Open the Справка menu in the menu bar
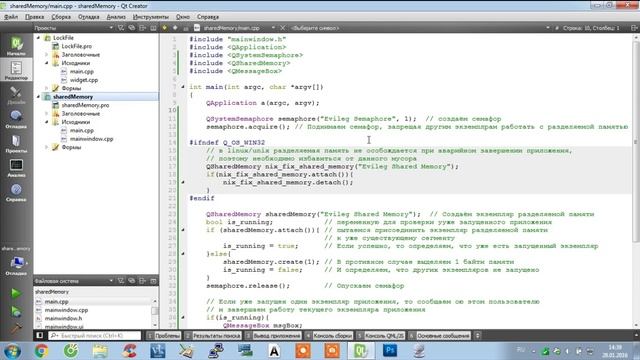Image resolution: width=640 pixels, height=360 pixels. point(208,17)
